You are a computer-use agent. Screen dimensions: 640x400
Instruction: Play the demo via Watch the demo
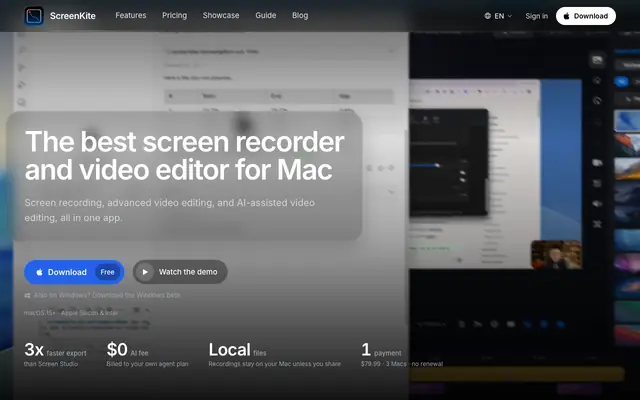click(180, 272)
